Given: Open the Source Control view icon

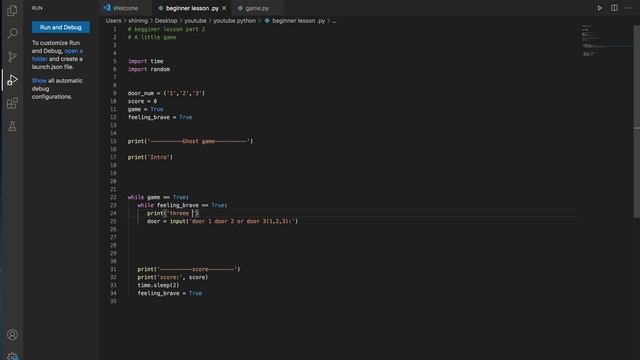Looking at the screenshot, I should 12,56.
